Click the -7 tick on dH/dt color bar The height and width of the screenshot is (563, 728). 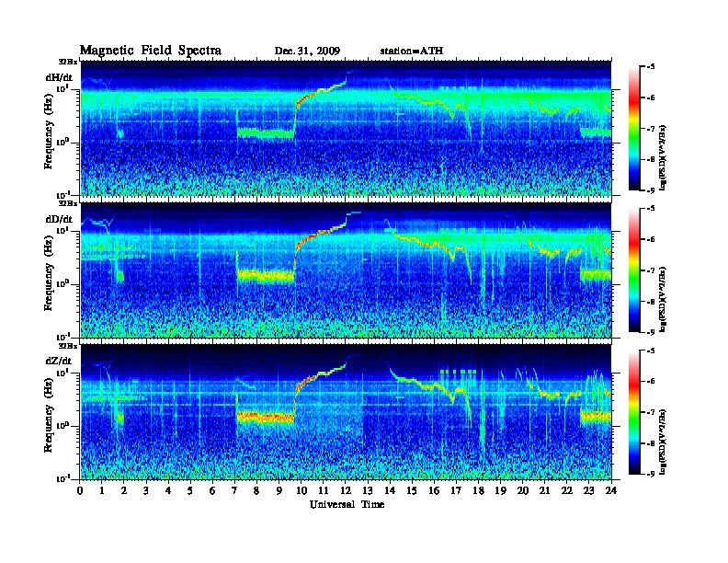652,129
